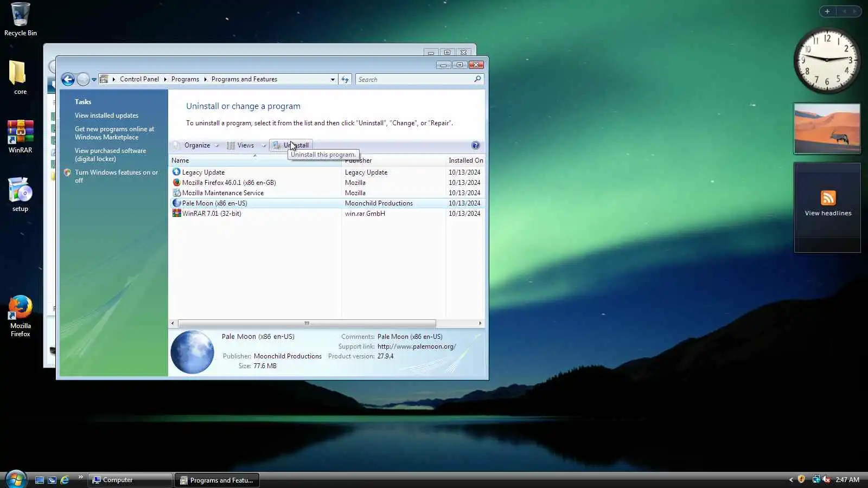Click Programs and Features taskbar button
Image resolution: width=868 pixels, height=488 pixels.
217,480
